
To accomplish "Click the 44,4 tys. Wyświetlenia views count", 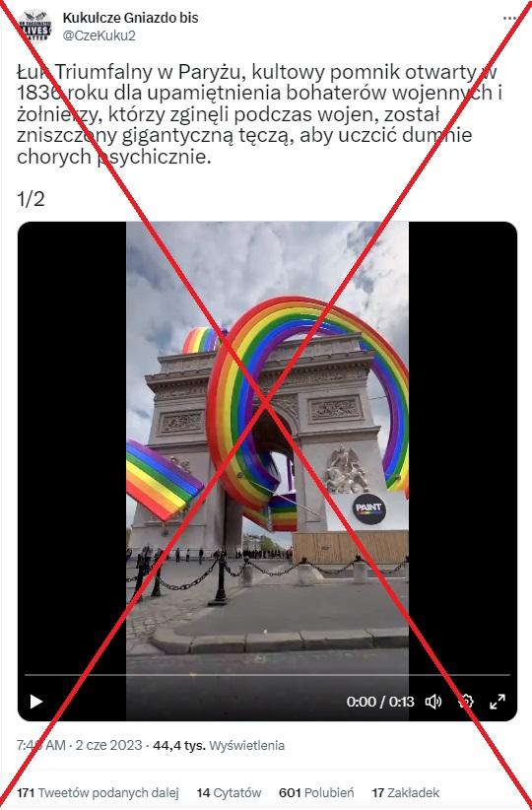I will pos(219,745).
